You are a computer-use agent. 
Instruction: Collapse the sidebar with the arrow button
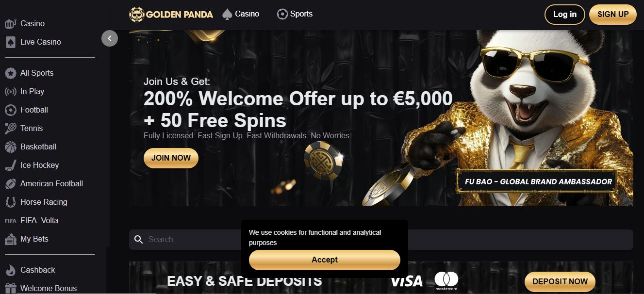110,38
